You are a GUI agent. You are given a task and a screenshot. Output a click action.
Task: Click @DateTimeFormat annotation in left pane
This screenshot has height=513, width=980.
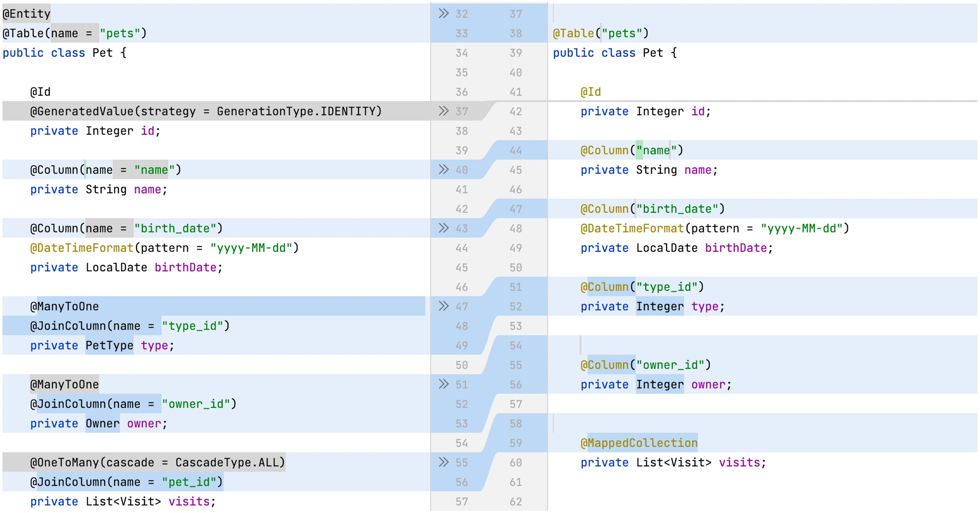[82, 248]
